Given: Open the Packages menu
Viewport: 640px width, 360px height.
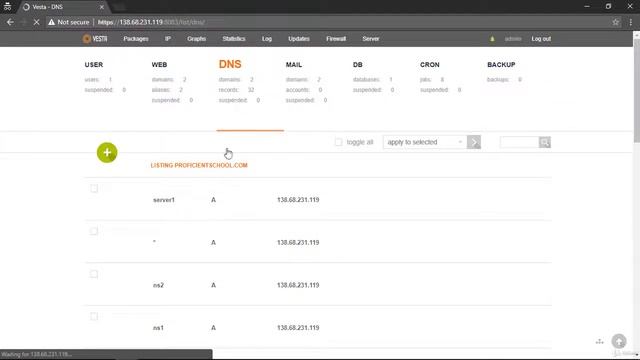Looking at the screenshot, I should [x=136, y=39].
